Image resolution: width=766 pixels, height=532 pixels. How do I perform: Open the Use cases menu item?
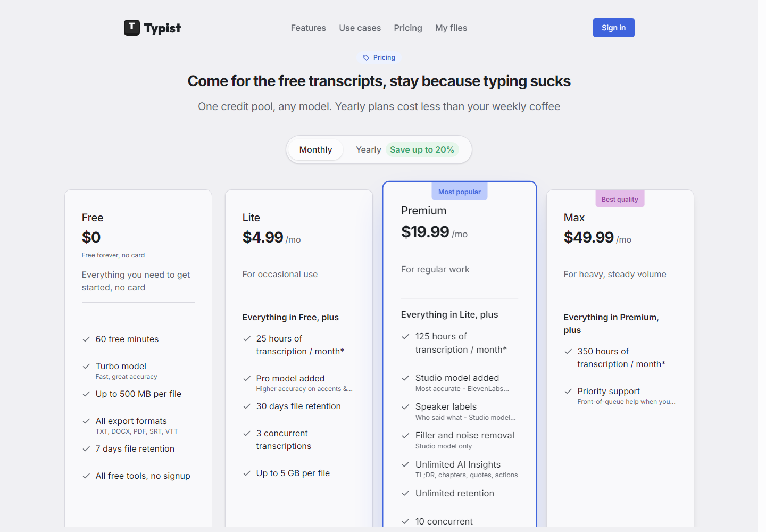coord(360,28)
